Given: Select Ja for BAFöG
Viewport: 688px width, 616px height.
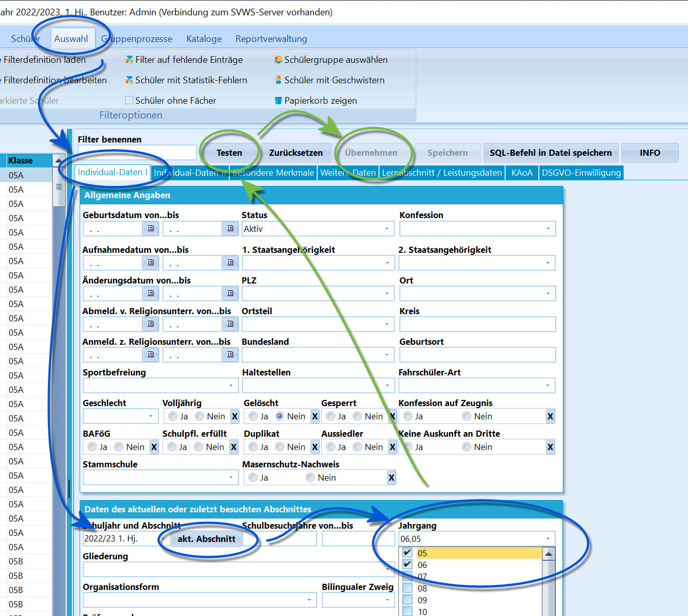Looking at the screenshot, I should (x=92, y=447).
